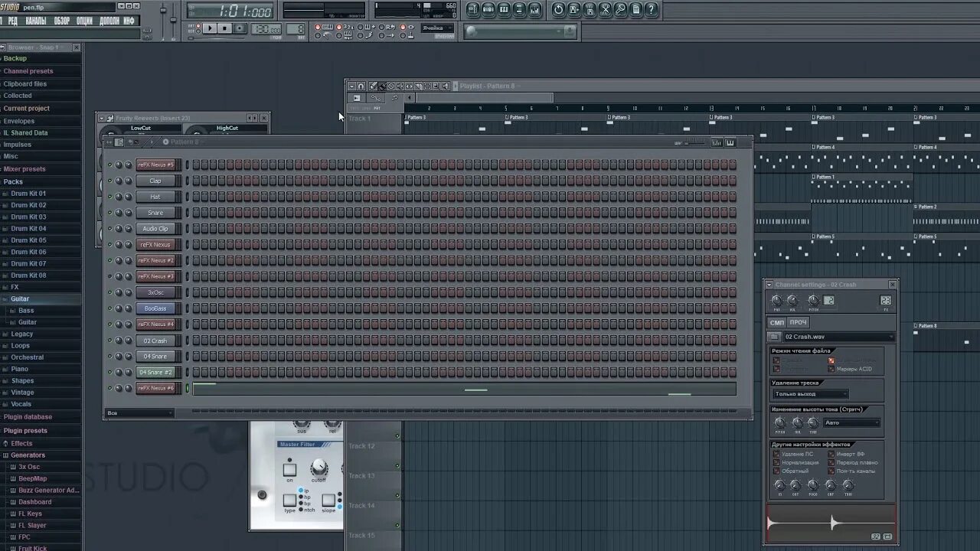
Task: Click the FX channel display in Channel settings
Action: [886, 300]
